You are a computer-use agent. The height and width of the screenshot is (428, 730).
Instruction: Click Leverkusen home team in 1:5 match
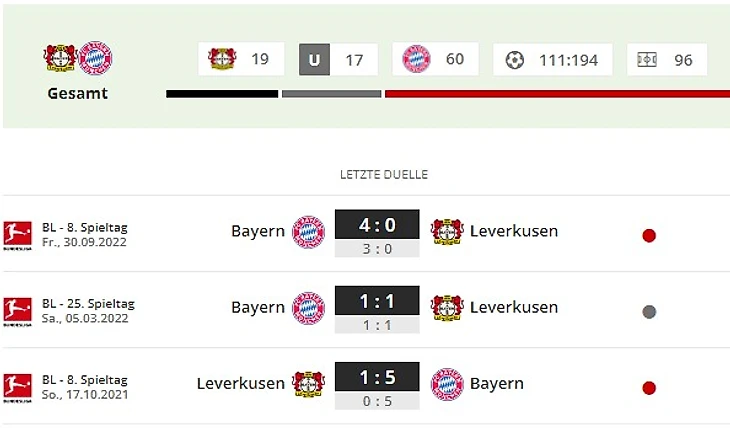point(241,384)
